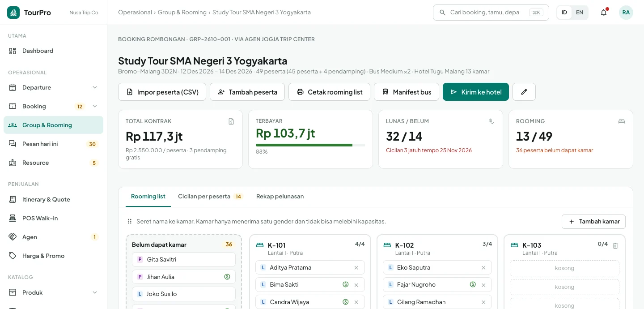The image size is (644, 309).
Task: Click gender badge L beside Joko Susilo
Action: point(140,294)
